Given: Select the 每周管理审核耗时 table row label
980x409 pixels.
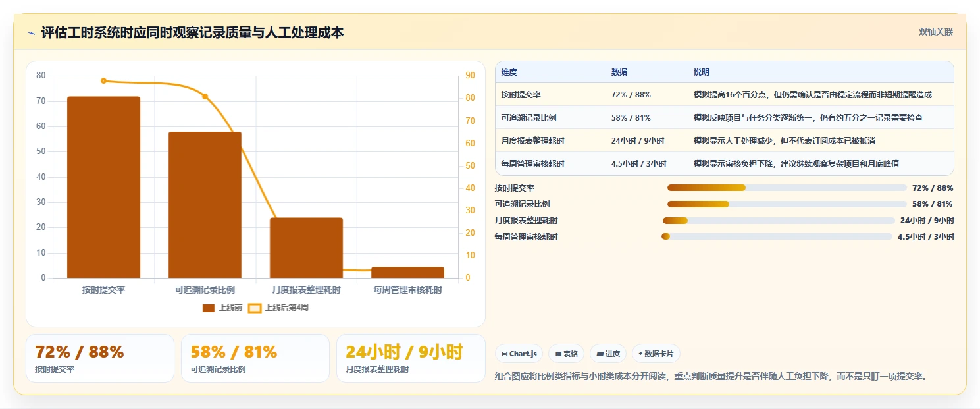Looking at the screenshot, I should (x=532, y=164).
